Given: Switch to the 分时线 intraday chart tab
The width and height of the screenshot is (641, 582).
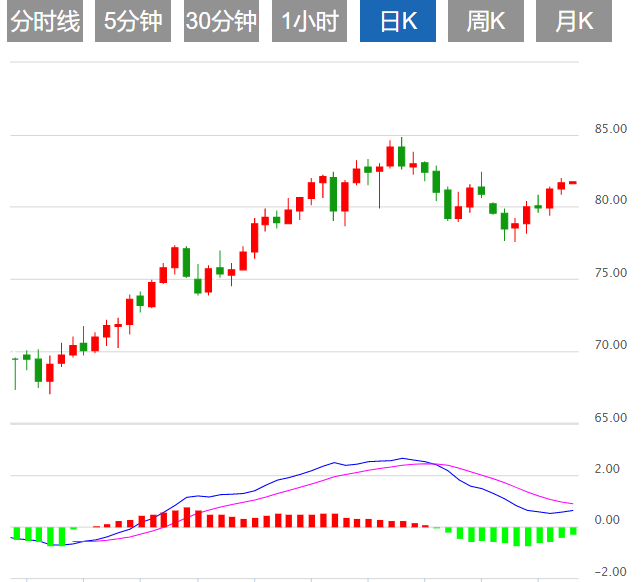Looking at the screenshot, I should pyautogui.click(x=45, y=21).
